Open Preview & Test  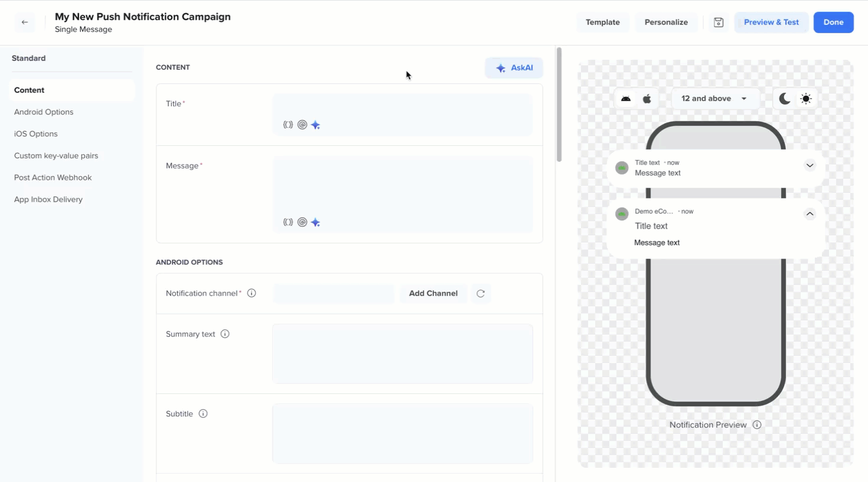click(771, 22)
